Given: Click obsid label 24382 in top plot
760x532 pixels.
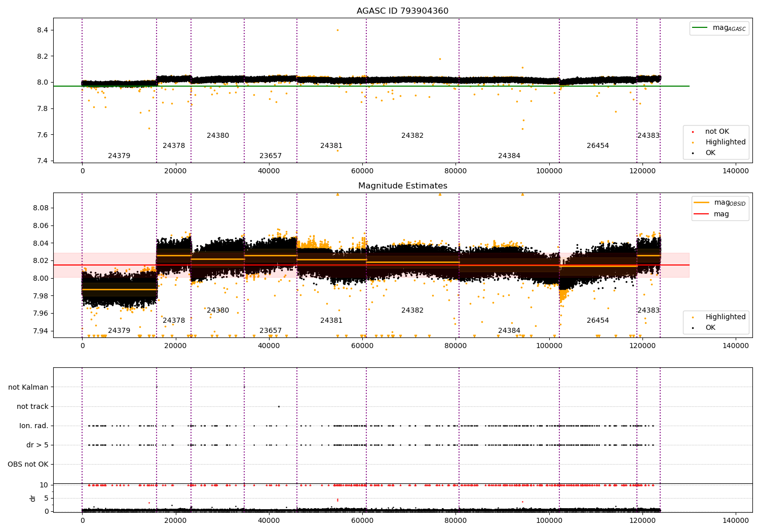Looking at the screenshot, I should tap(412, 135).
